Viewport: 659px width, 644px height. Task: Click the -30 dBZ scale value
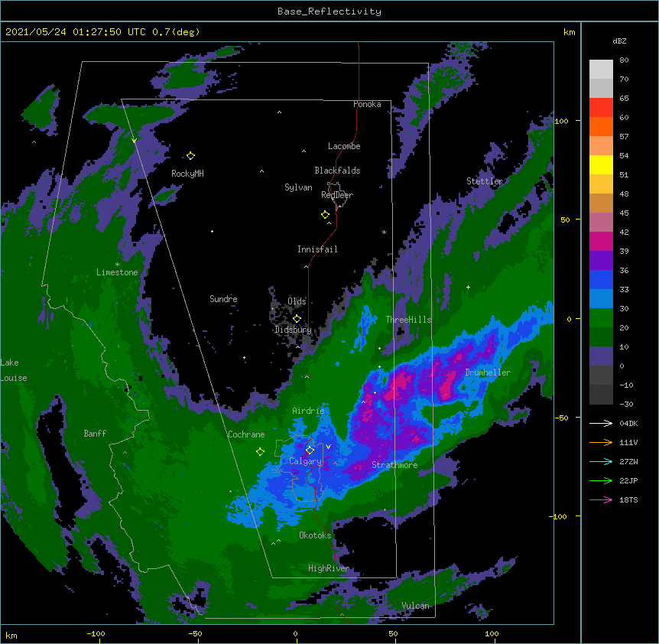(626, 405)
